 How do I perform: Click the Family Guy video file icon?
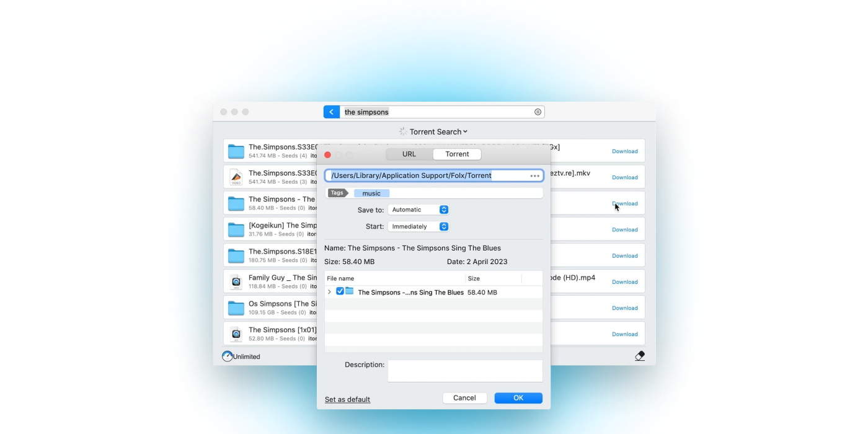click(x=236, y=282)
